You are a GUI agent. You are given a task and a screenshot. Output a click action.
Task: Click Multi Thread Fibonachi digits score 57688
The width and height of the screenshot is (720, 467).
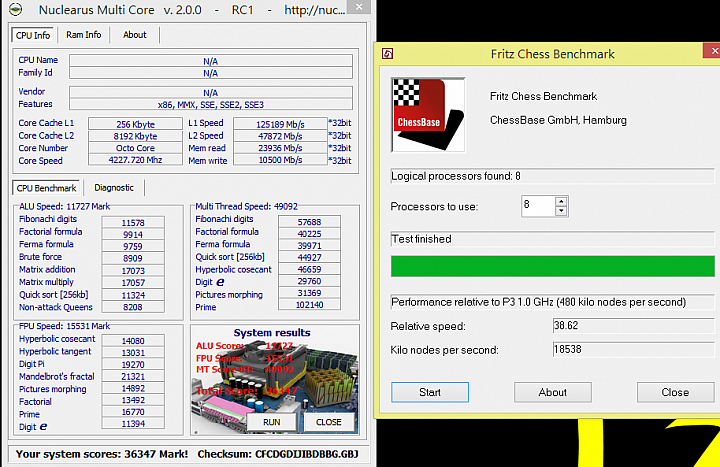309,222
